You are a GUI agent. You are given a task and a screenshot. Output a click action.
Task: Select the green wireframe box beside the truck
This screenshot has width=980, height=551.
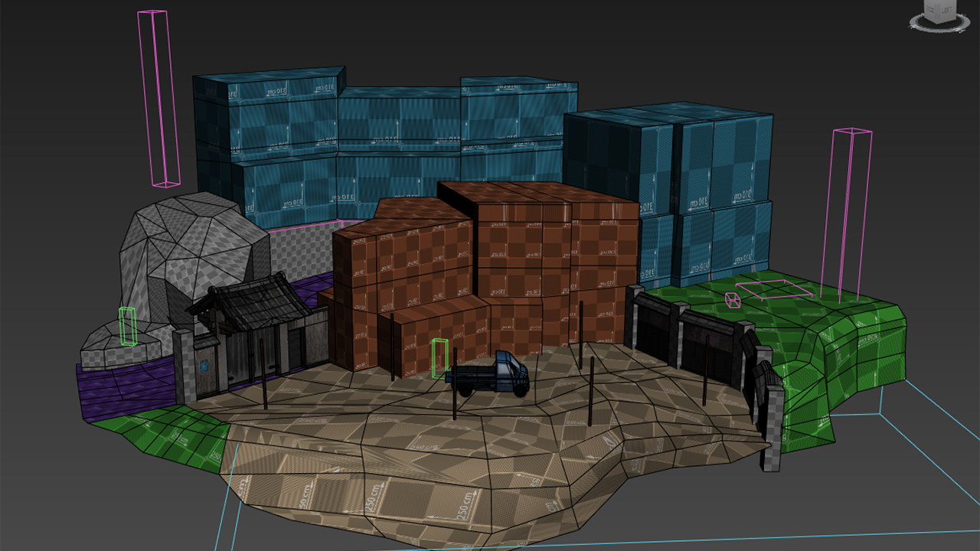click(439, 358)
